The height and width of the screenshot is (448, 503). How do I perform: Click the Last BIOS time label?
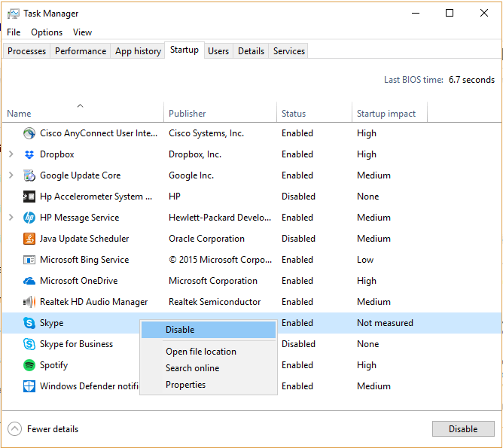click(414, 80)
